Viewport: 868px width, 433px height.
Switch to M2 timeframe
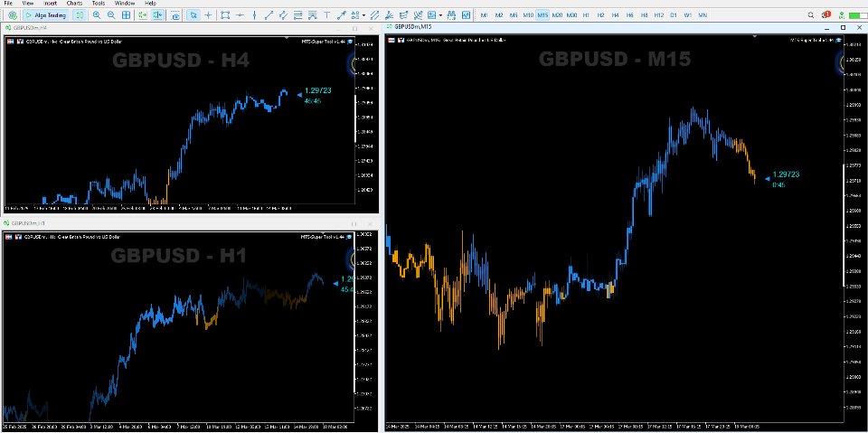click(499, 15)
